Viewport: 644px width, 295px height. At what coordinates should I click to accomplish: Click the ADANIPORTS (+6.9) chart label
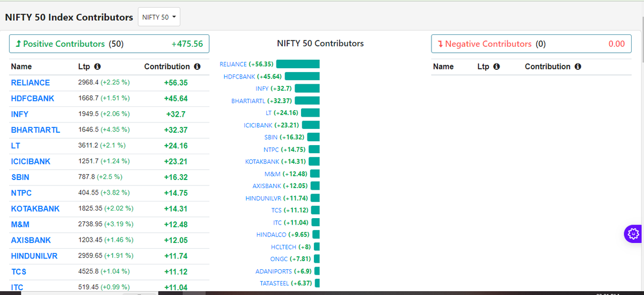tap(284, 271)
